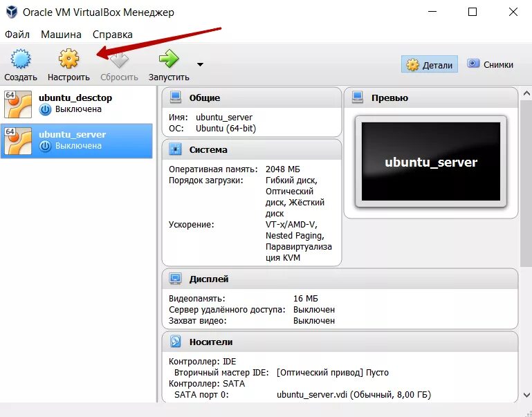Click the name value ubuntu_server under Общие
This screenshot has width=532, height=417.
click(x=224, y=118)
